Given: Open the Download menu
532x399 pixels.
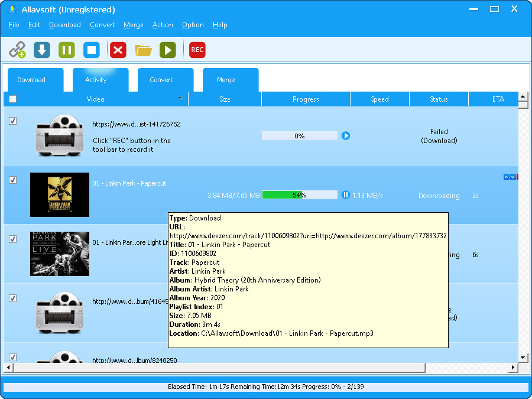Looking at the screenshot, I should pyautogui.click(x=65, y=25).
